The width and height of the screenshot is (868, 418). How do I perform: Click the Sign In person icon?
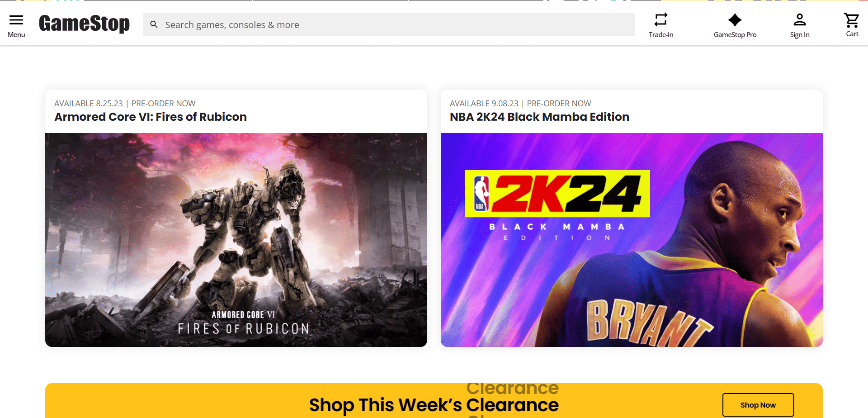pos(800,20)
